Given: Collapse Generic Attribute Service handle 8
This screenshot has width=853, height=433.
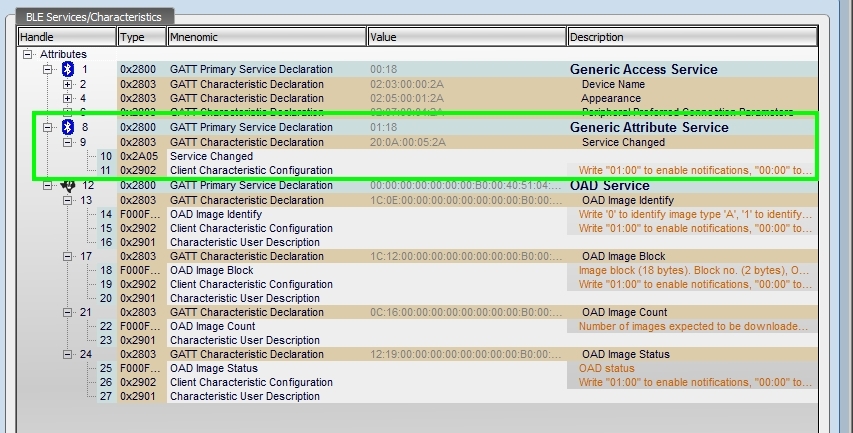Looking at the screenshot, I should tap(48, 127).
